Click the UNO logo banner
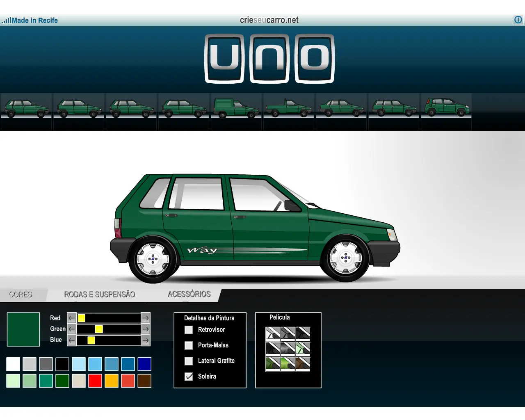 click(269, 59)
